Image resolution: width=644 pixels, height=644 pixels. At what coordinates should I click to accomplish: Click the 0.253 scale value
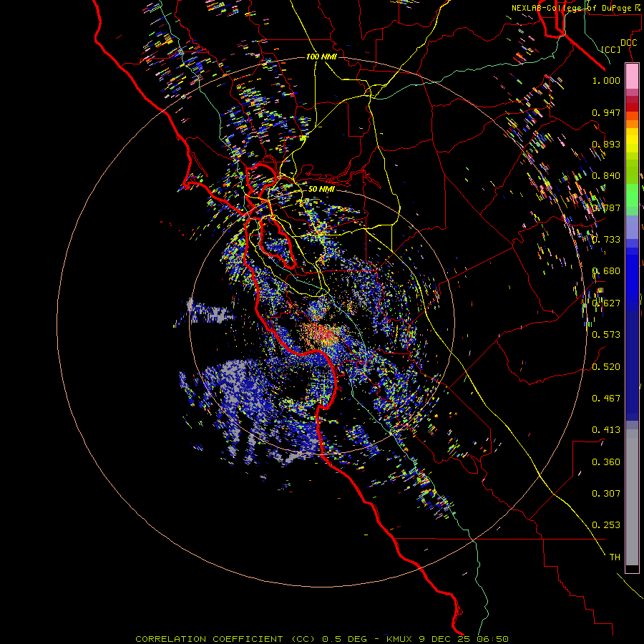coord(606,525)
